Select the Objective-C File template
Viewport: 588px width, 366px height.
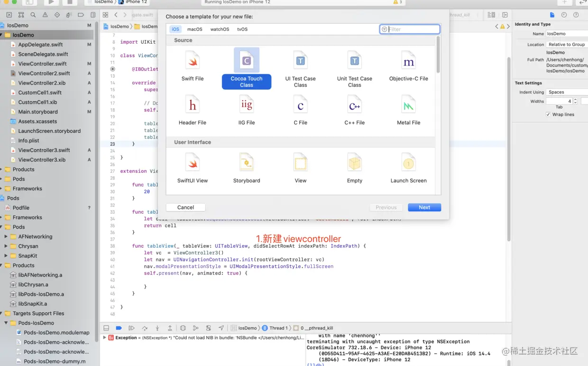click(409, 67)
